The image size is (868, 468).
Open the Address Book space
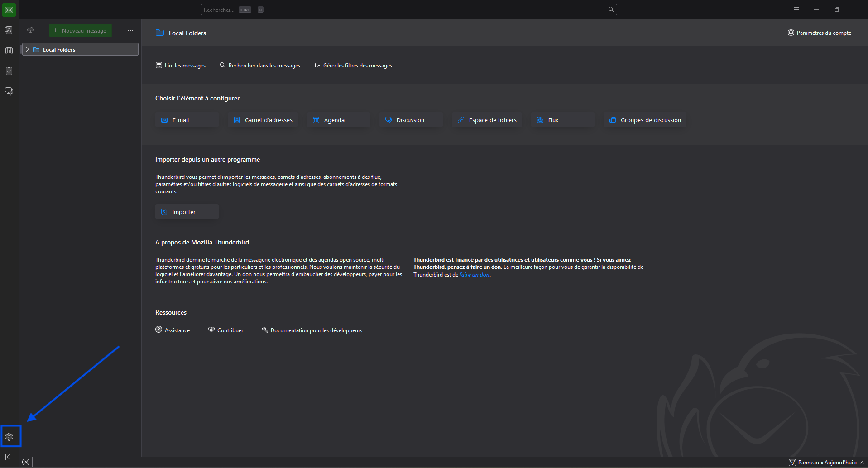[x=9, y=30]
